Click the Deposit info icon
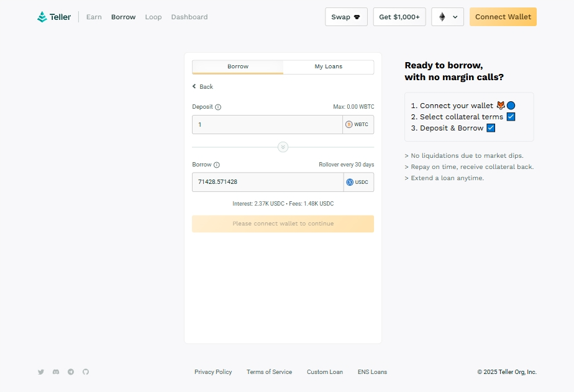574x392 pixels. pos(218,107)
